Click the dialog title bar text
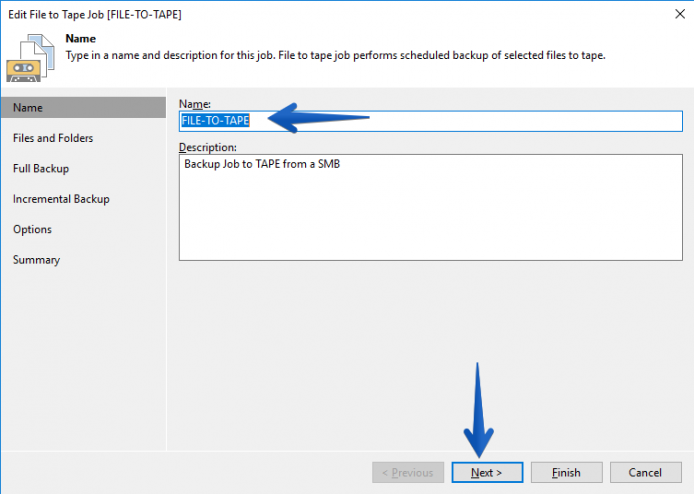This screenshot has width=694, height=494. pyautogui.click(x=95, y=15)
